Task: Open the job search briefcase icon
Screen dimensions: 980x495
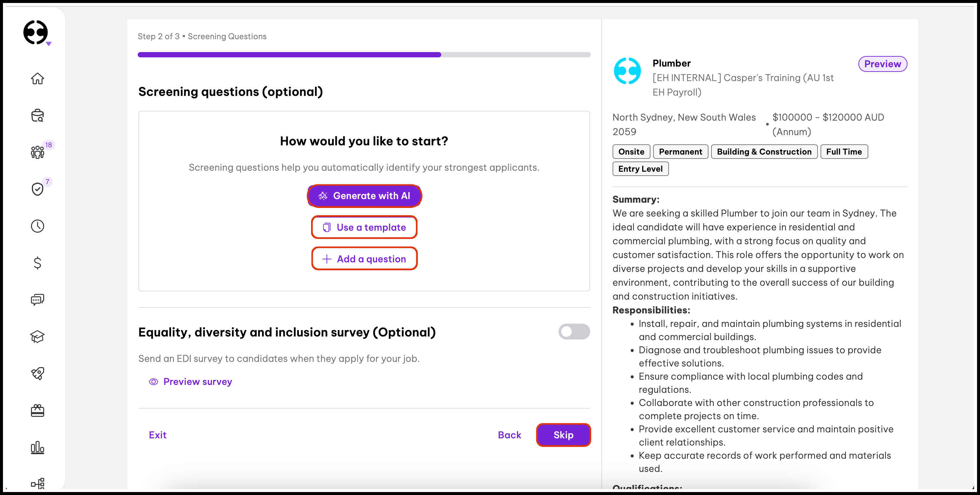Action: click(37, 116)
